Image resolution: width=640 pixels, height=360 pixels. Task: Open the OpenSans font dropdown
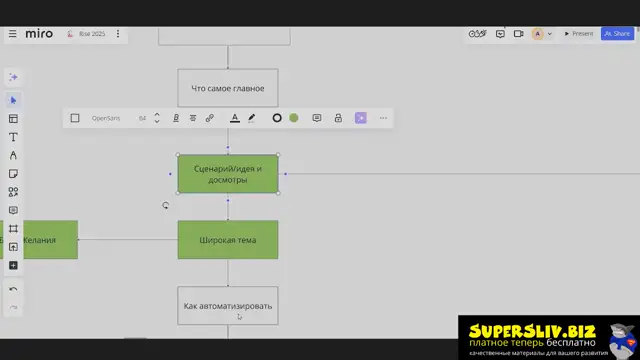(106, 118)
